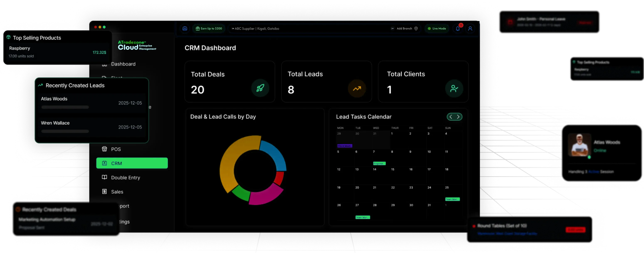Open the user profile icon
The height and width of the screenshot is (253, 644).
(470, 28)
